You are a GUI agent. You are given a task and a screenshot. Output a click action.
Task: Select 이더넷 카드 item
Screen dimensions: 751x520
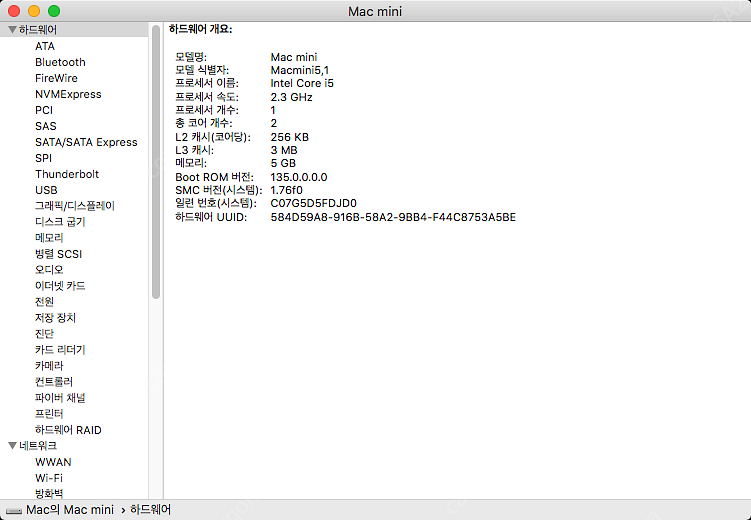(60, 286)
